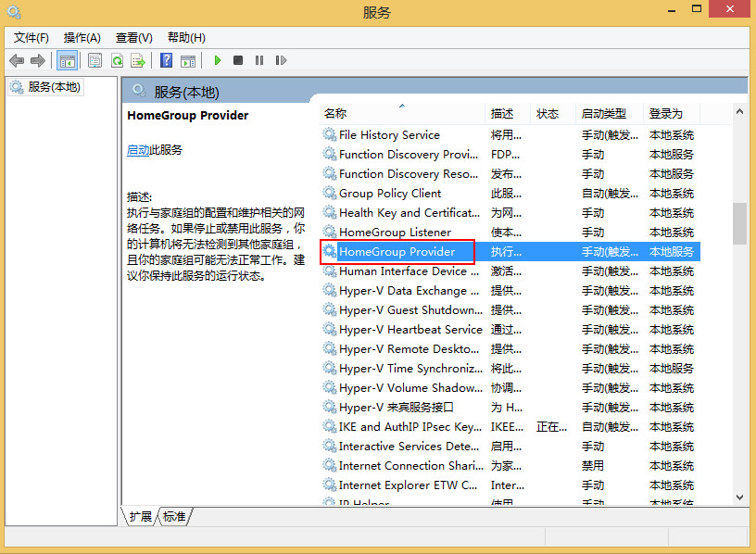Sort by the 状态 column header
This screenshot has height=554, width=756.
pos(552,114)
